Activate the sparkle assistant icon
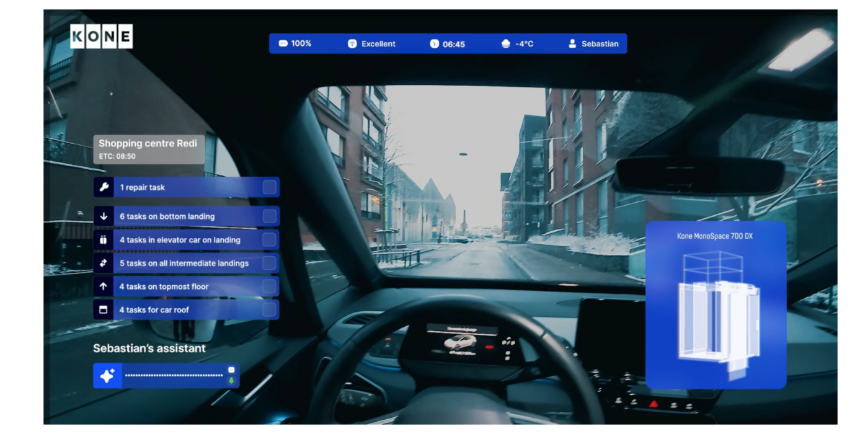The width and height of the screenshot is (868, 434). (x=107, y=376)
